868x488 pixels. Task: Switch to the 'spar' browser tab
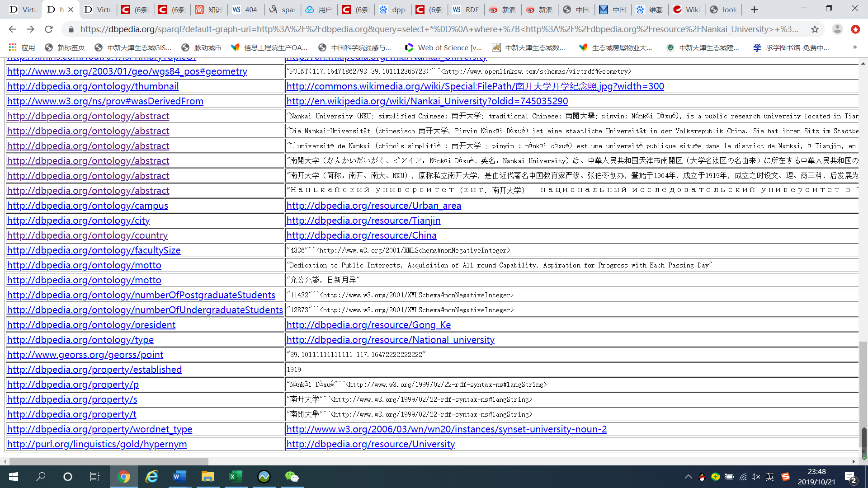(x=282, y=9)
